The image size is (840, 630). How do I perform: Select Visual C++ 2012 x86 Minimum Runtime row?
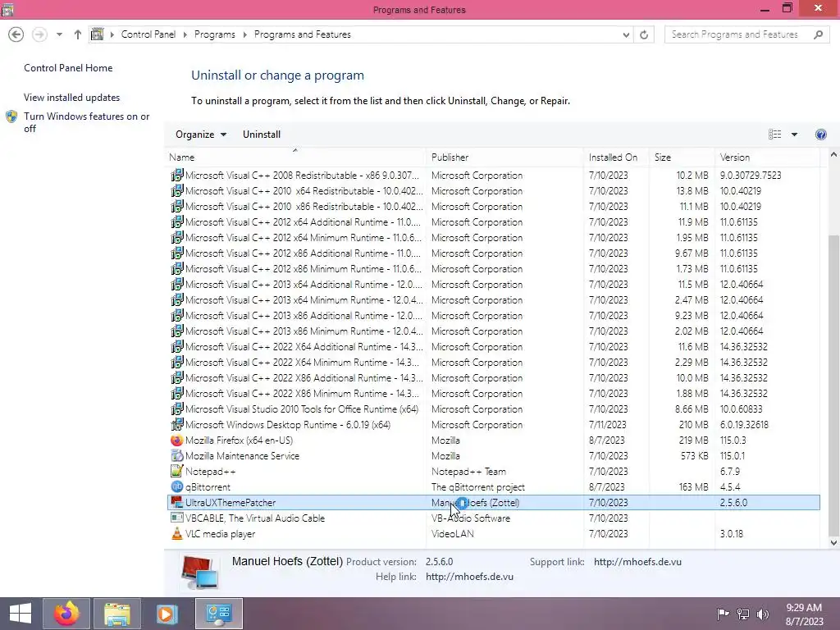pos(493,269)
